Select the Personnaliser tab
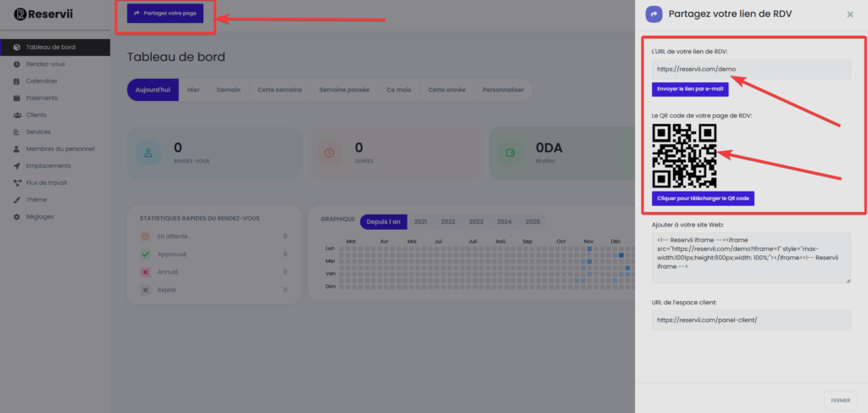868x413 pixels. (x=503, y=90)
